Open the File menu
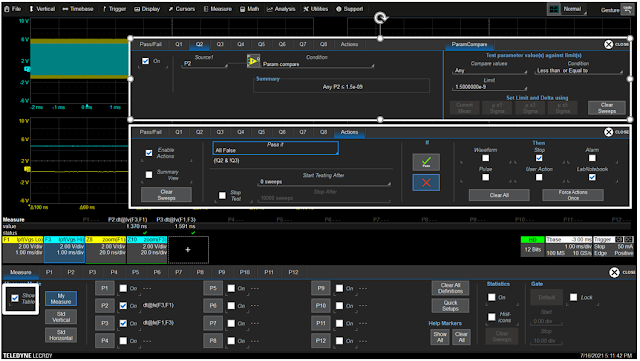The height and width of the screenshot is (361, 640). tap(13, 9)
